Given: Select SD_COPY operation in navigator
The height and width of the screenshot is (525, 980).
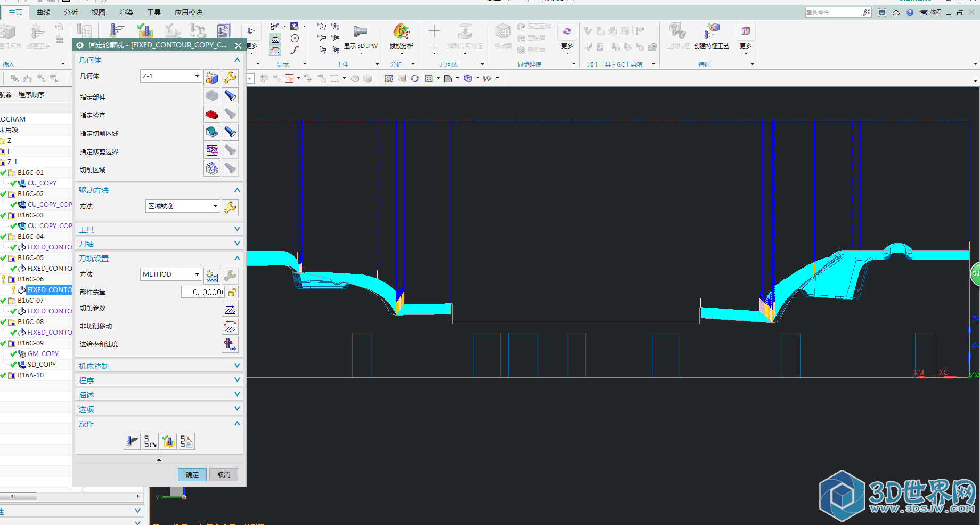Looking at the screenshot, I should (42, 364).
